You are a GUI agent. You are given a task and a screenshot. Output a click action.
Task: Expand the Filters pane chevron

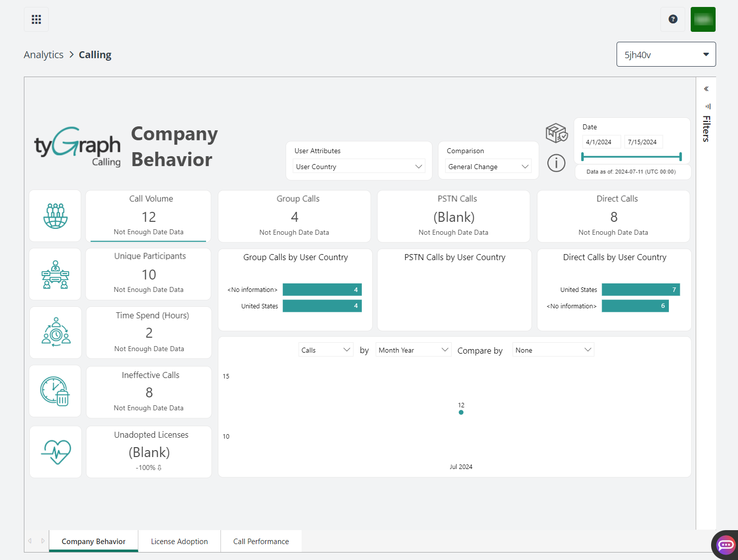click(706, 89)
